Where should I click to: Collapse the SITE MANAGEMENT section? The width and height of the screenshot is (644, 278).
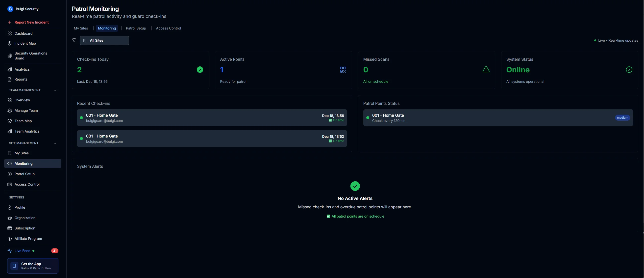(55, 143)
